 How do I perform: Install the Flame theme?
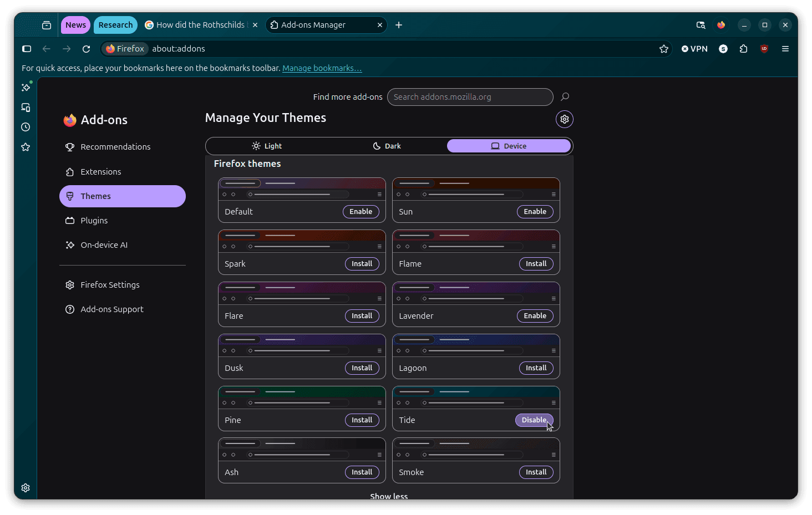(x=536, y=264)
